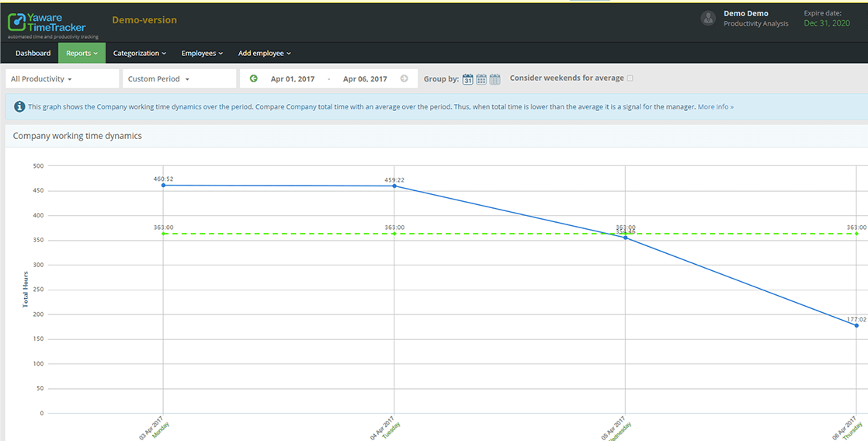Open the All Productivity dropdown
The width and height of the screenshot is (868, 441).
63,78
